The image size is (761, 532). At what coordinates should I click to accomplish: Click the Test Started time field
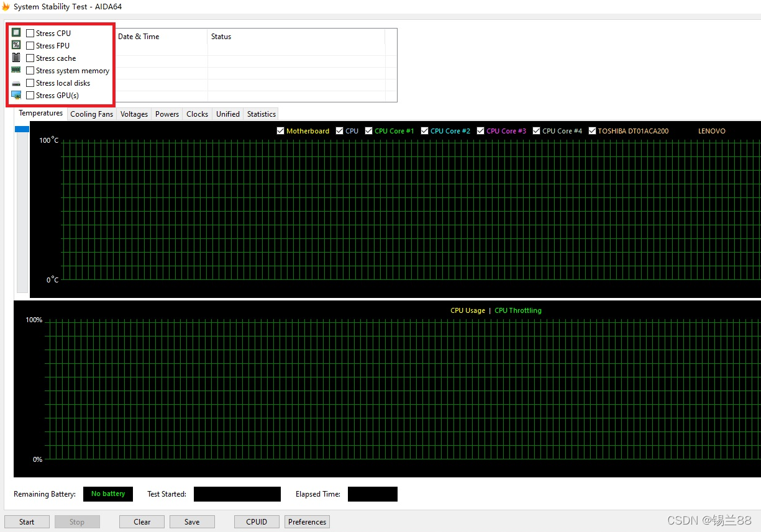[x=237, y=494]
